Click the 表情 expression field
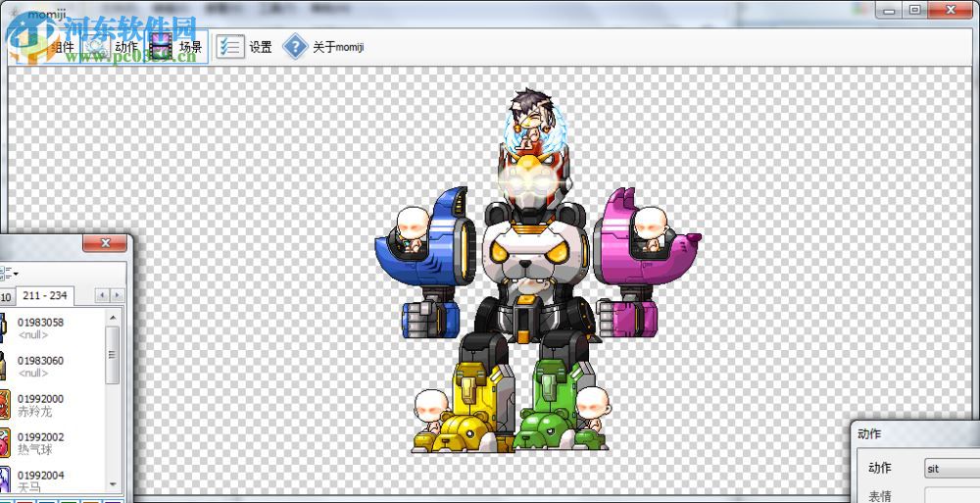980x503 pixels. [x=950, y=496]
